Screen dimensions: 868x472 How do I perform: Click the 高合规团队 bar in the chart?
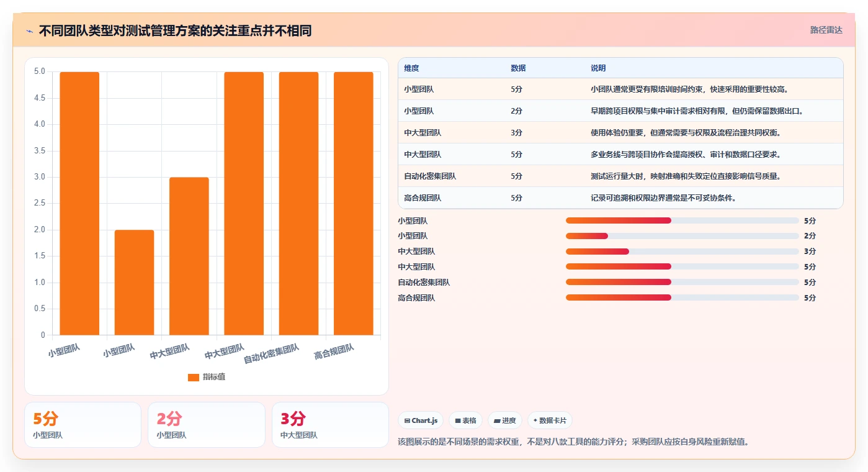[x=354, y=204]
